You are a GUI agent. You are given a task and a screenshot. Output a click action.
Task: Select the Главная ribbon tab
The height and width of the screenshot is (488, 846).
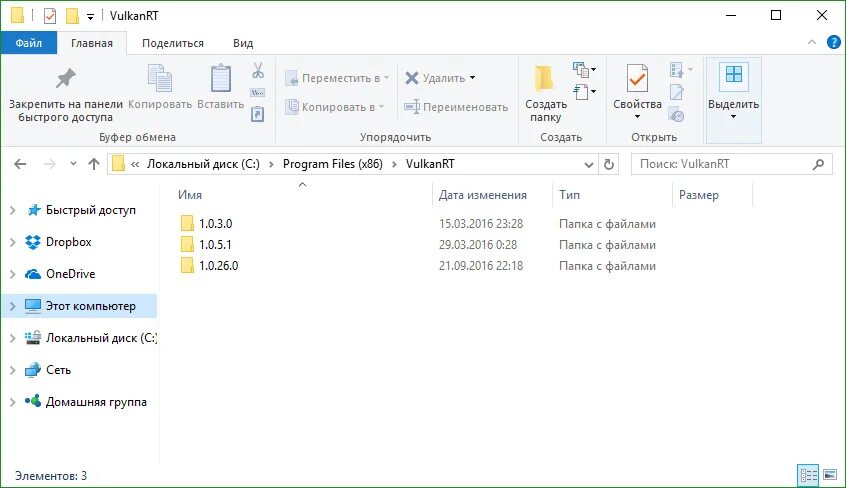tap(92, 43)
